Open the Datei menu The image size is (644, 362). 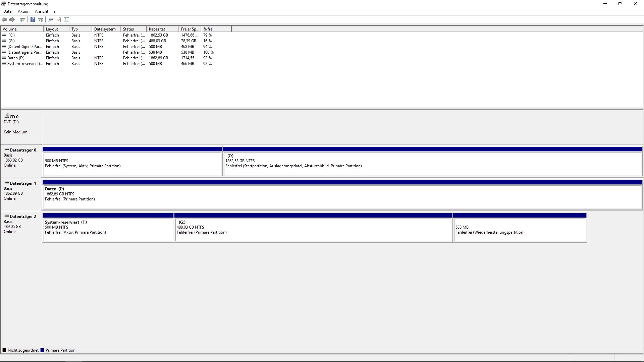8,11
